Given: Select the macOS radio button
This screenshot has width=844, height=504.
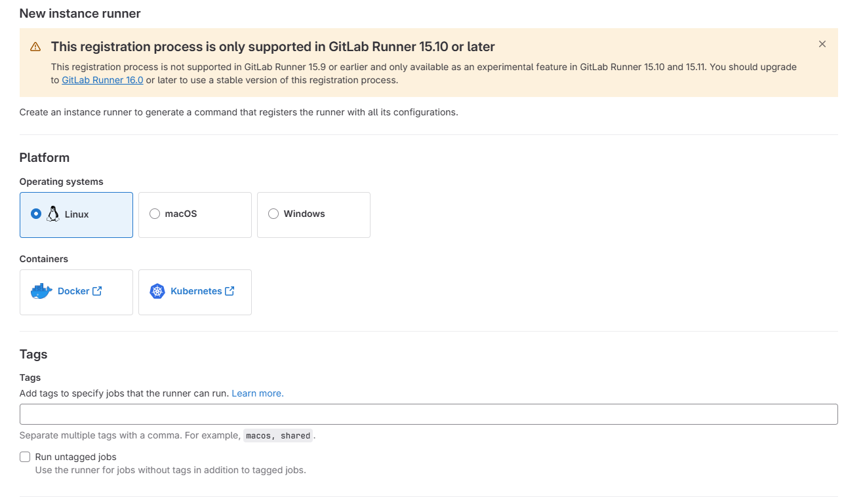Looking at the screenshot, I should pyautogui.click(x=155, y=214).
